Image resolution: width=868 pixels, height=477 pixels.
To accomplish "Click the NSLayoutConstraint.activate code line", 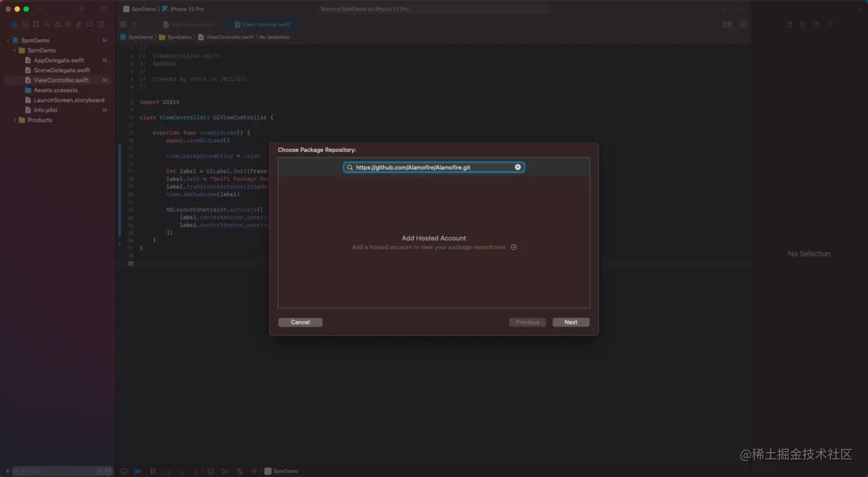I will click(x=214, y=209).
